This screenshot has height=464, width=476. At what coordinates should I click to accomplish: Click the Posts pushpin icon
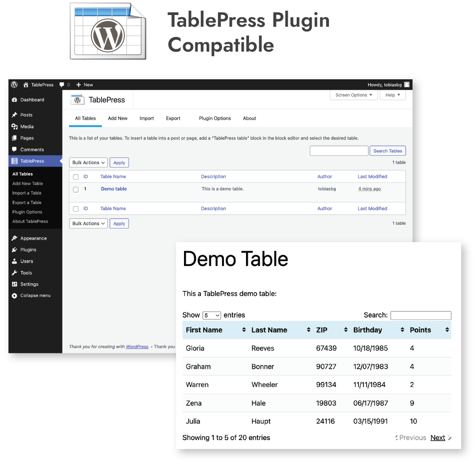click(x=14, y=115)
